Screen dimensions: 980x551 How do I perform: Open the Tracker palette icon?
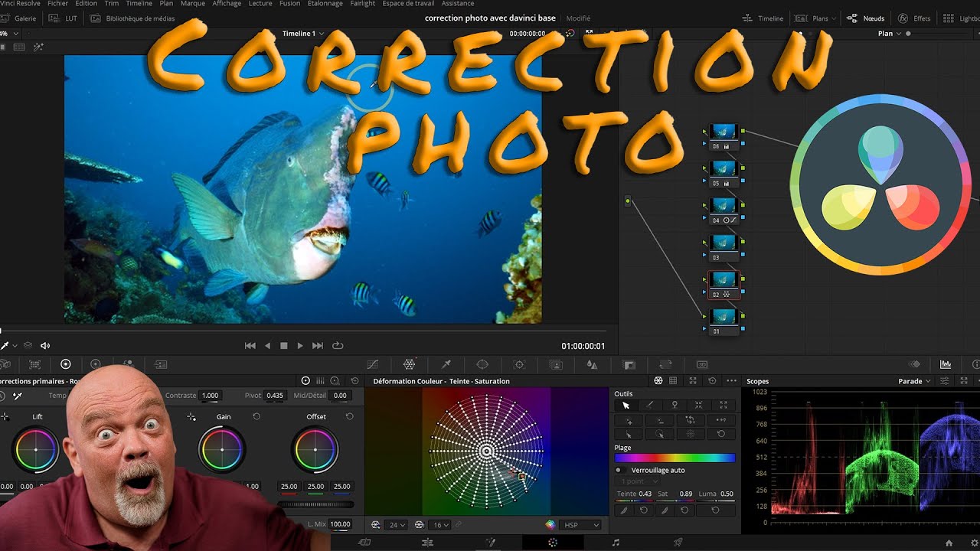coord(519,364)
